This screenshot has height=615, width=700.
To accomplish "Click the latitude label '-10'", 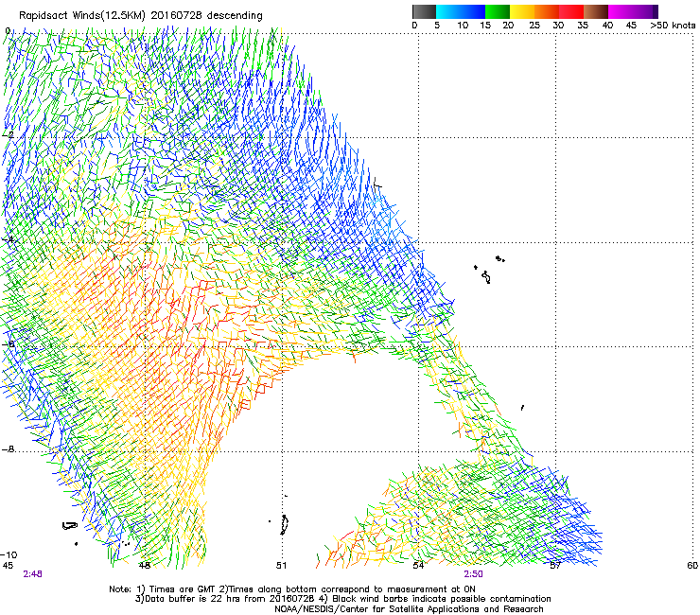I will (9, 554).
